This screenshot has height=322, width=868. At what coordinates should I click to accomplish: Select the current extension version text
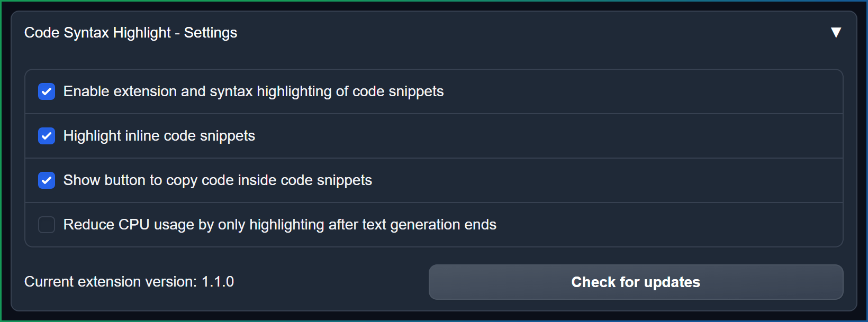[129, 282]
